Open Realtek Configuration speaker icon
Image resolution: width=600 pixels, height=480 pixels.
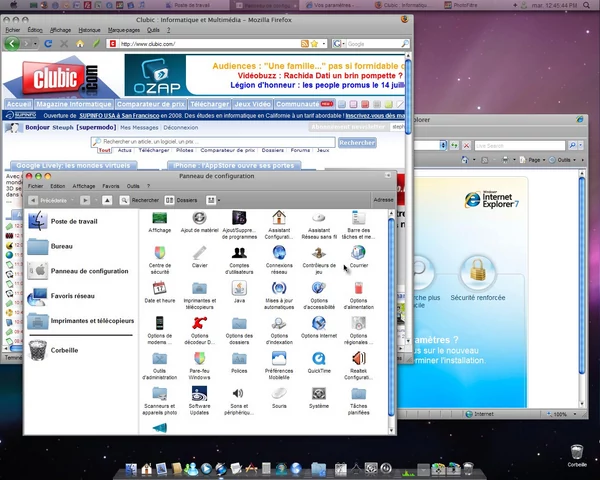tap(359, 359)
